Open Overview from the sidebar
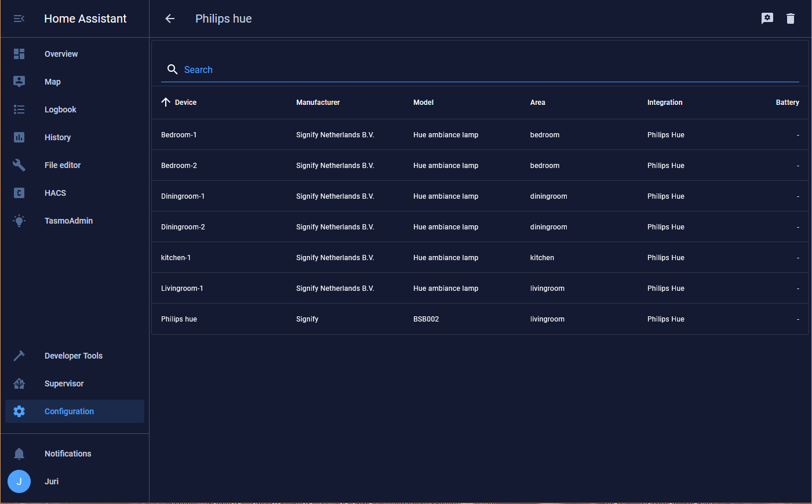 point(75,54)
